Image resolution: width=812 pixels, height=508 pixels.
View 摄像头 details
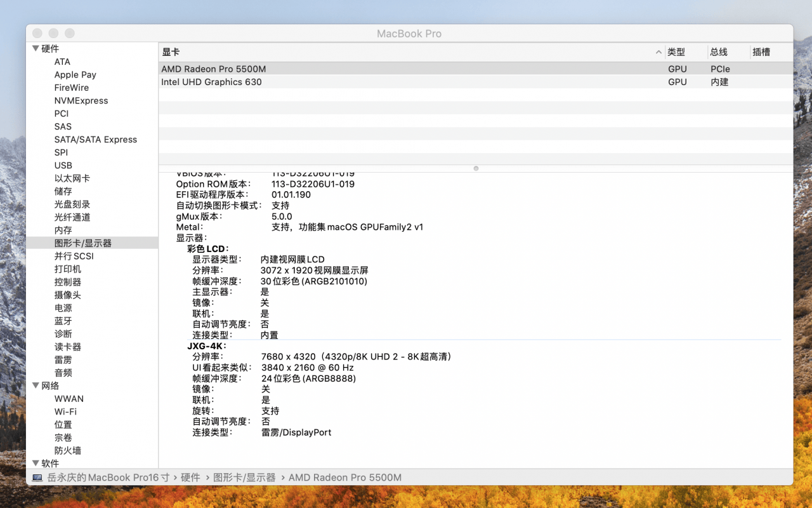coord(68,295)
